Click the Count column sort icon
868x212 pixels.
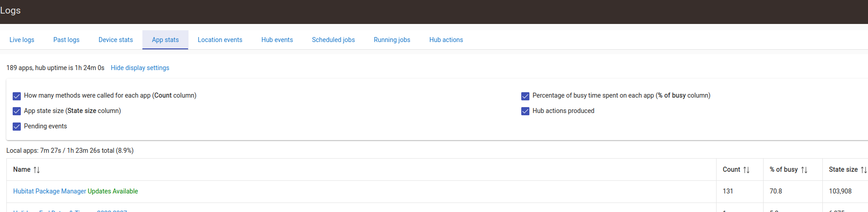pyautogui.click(x=746, y=170)
